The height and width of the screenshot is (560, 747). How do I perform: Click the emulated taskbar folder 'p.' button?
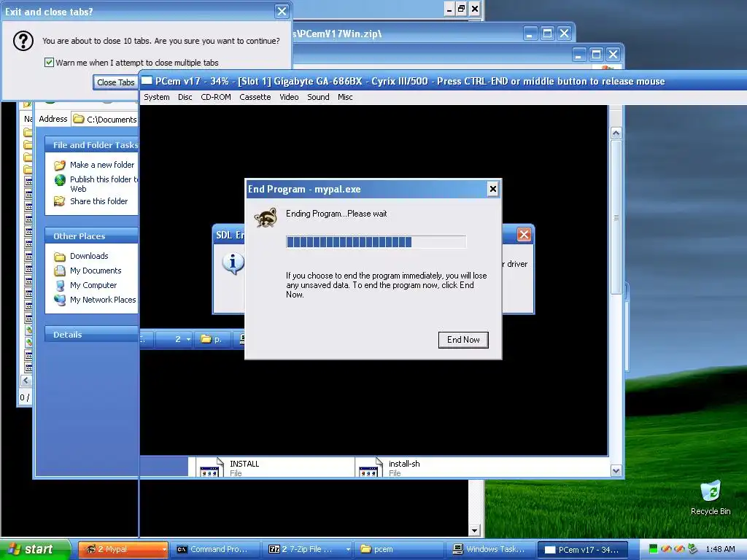[213, 339]
